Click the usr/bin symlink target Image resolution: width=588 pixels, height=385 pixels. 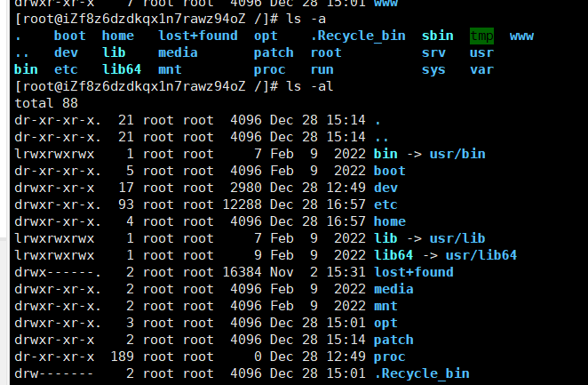[x=457, y=154]
